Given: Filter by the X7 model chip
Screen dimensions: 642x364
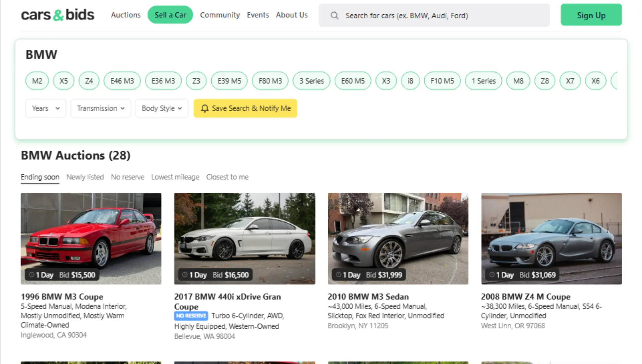Looking at the screenshot, I should pyautogui.click(x=570, y=81).
